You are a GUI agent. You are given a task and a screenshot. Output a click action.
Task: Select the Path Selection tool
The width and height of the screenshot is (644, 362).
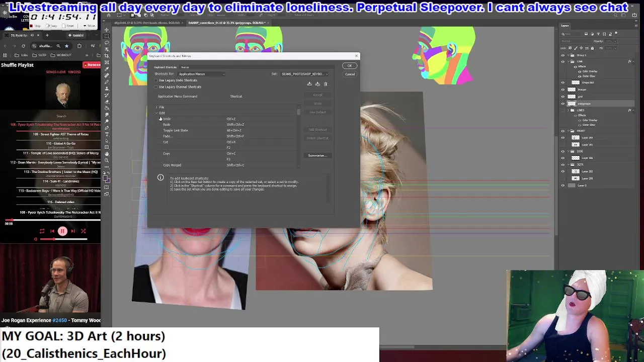[108, 140]
